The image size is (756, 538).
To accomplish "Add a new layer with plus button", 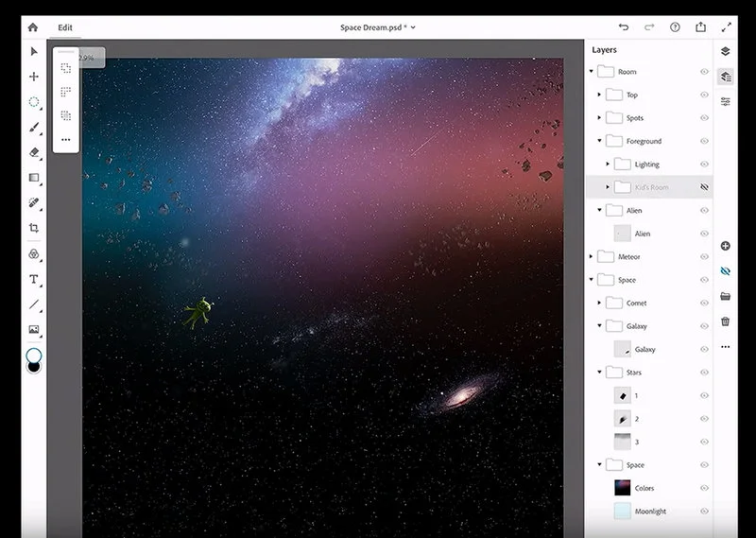I will coord(725,246).
